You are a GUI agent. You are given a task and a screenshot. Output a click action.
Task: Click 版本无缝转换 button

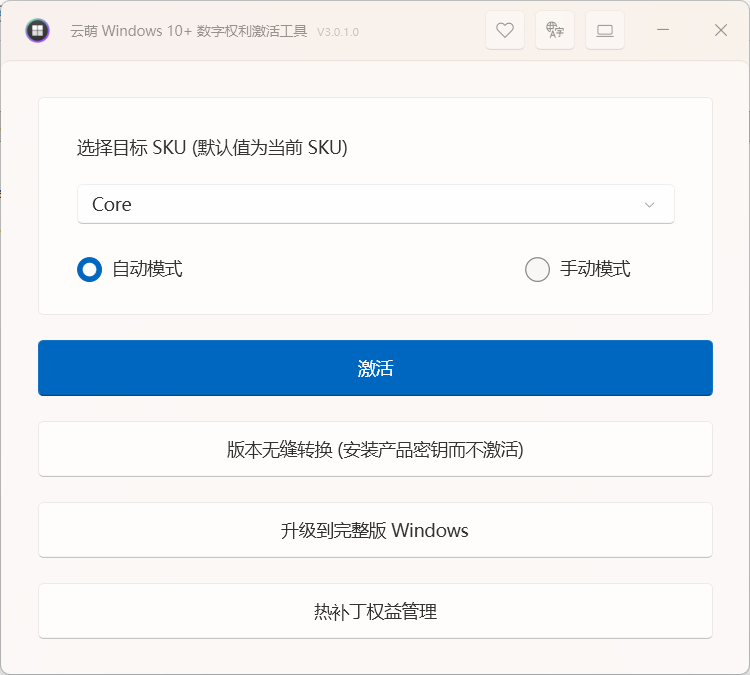pos(375,449)
